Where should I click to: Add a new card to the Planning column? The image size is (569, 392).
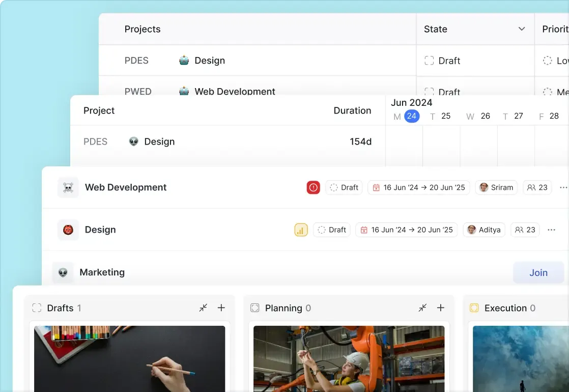pyautogui.click(x=440, y=308)
